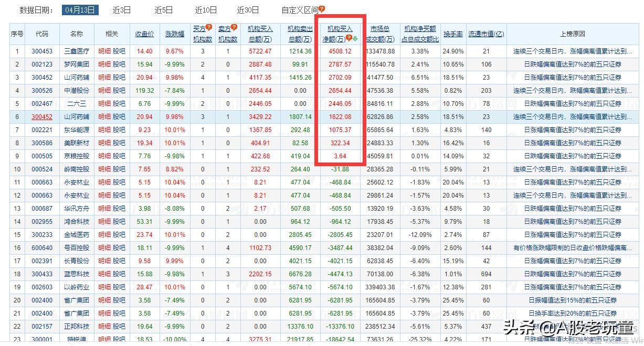Open the 华讯方舟 stock page

[77, 209]
